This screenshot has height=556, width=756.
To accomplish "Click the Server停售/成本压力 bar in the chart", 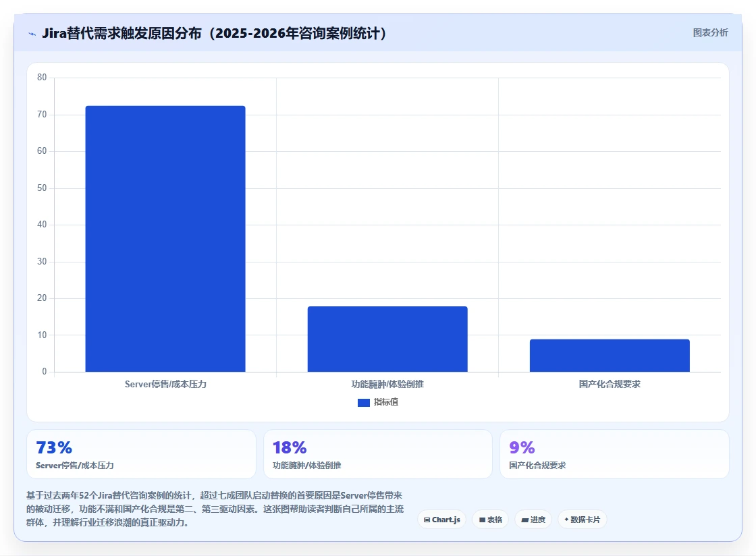I will point(165,239).
